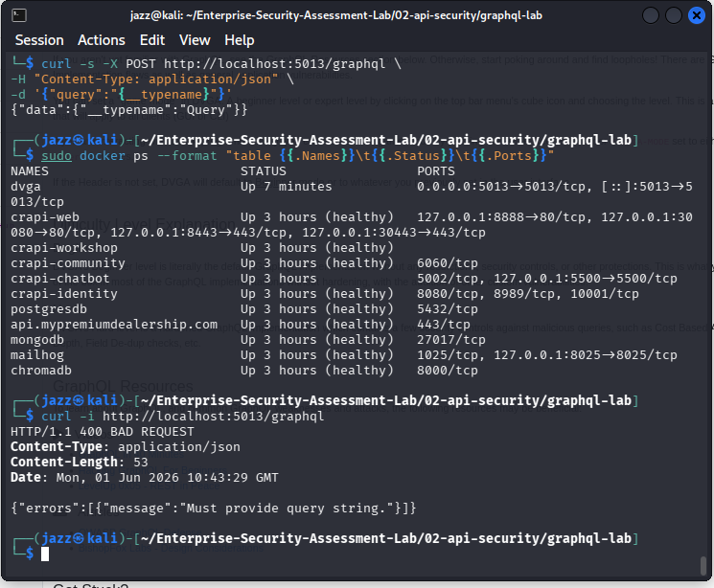
Task: Click the 'mailhog' container name
Action: pyautogui.click(x=37, y=355)
